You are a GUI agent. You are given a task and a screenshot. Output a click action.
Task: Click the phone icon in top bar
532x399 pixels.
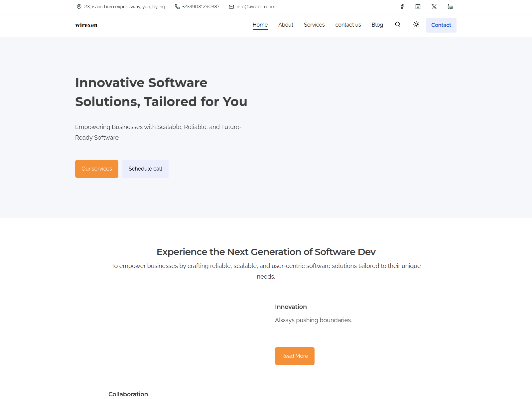(x=177, y=7)
